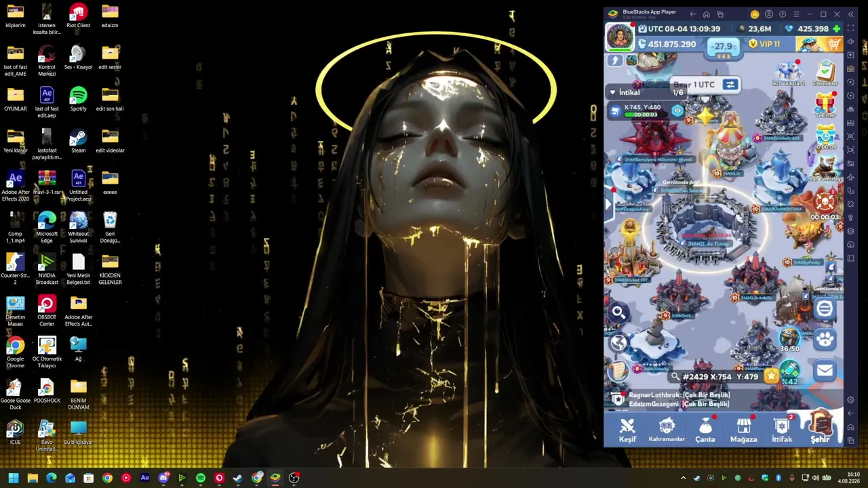
Task: Select the Goose Goose Duck desktop shortcut
Action: (15, 394)
